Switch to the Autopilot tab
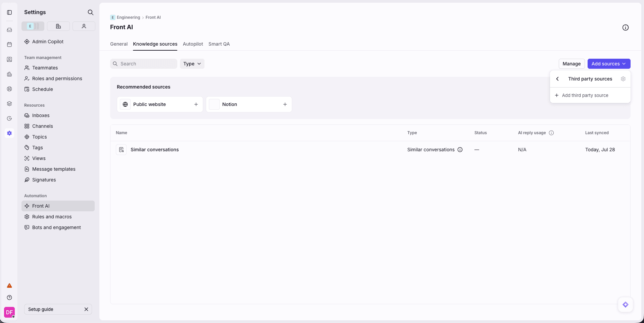644x323 pixels. coord(193,44)
